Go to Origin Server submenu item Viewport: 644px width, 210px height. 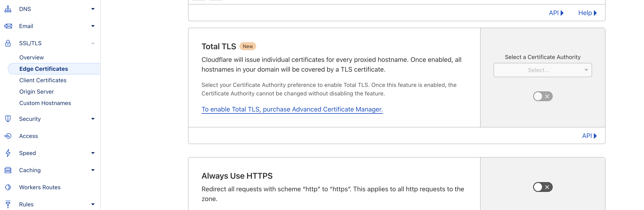tap(36, 92)
